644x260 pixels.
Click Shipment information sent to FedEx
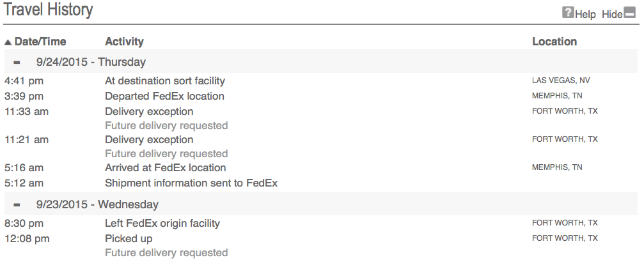click(191, 183)
